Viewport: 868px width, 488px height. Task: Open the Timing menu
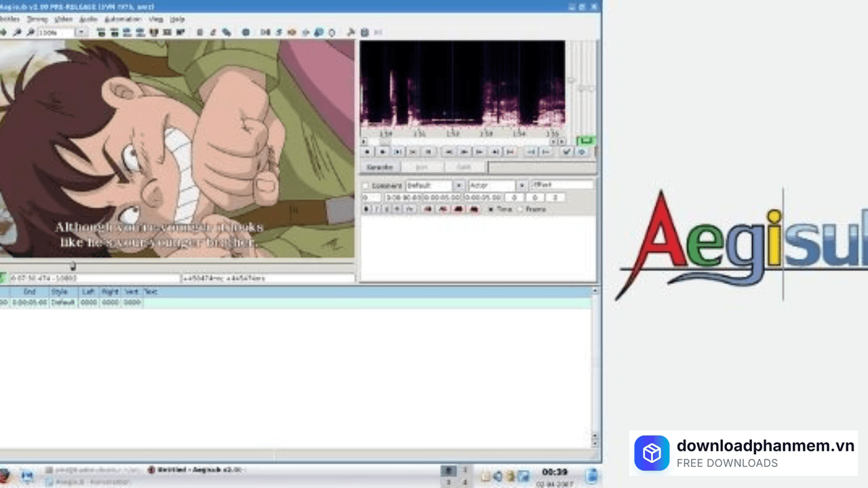tap(37, 20)
